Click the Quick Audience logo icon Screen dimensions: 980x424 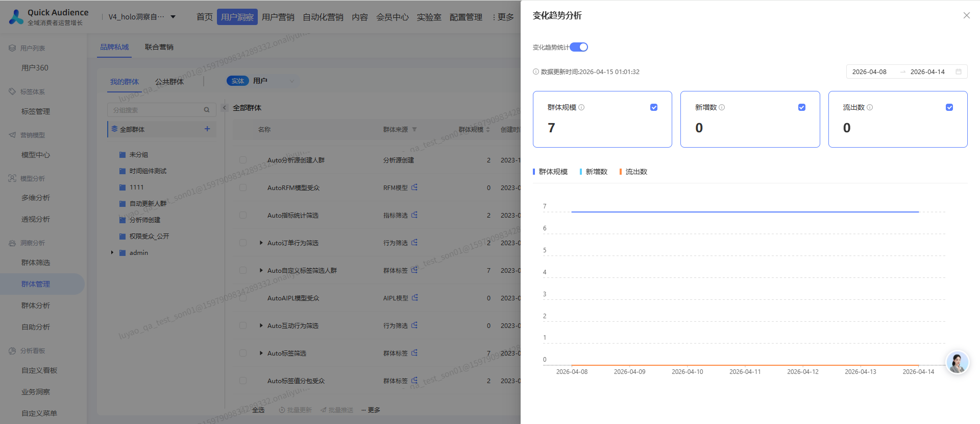[x=16, y=17]
